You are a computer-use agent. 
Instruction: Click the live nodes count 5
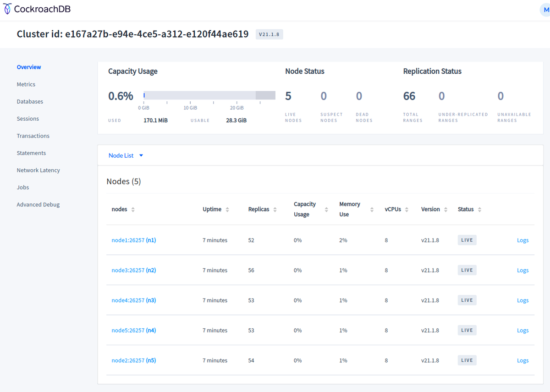288,96
